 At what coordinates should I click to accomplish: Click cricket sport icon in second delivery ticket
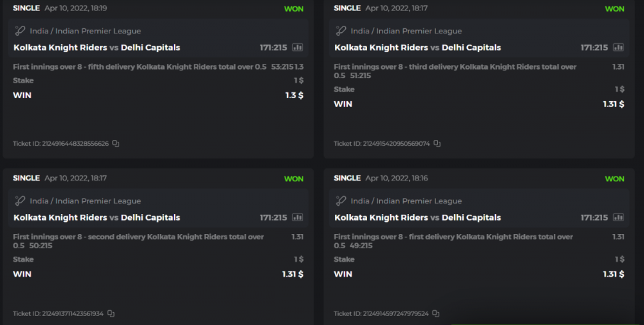click(x=20, y=201)
